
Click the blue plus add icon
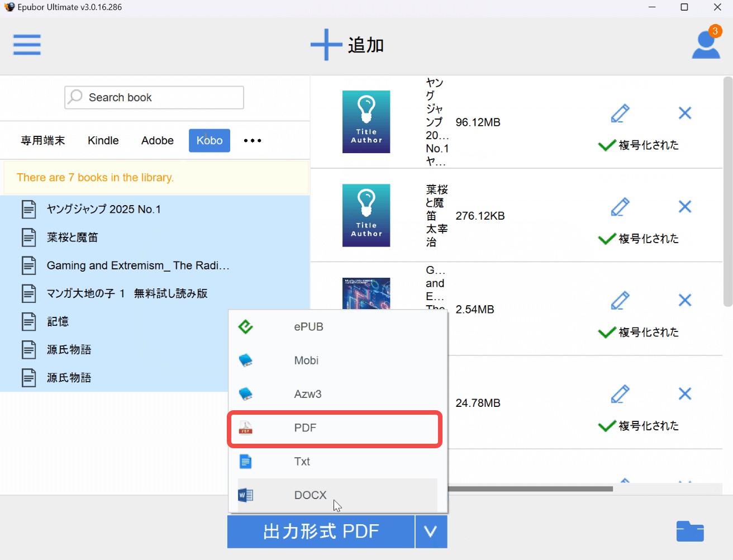326,45
